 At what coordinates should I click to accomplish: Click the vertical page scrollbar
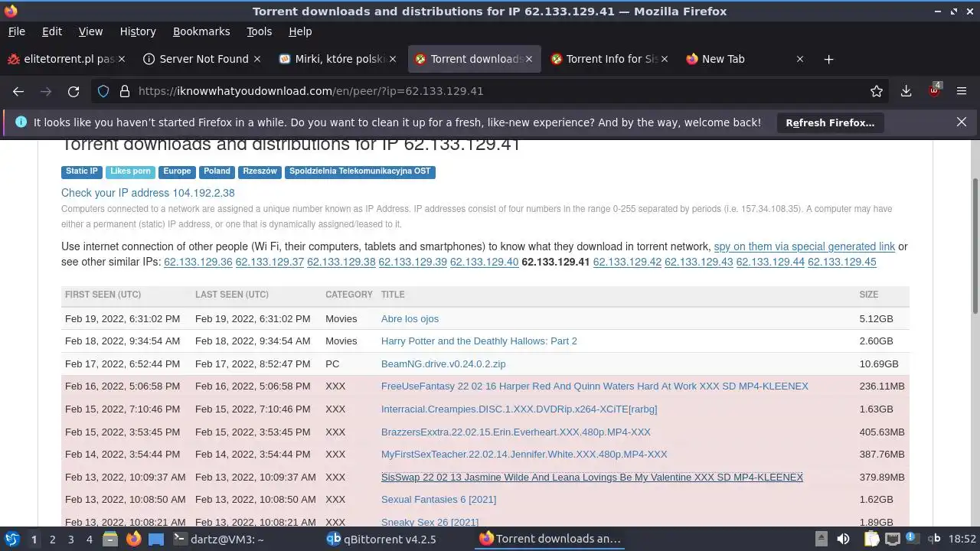point(975,245)
